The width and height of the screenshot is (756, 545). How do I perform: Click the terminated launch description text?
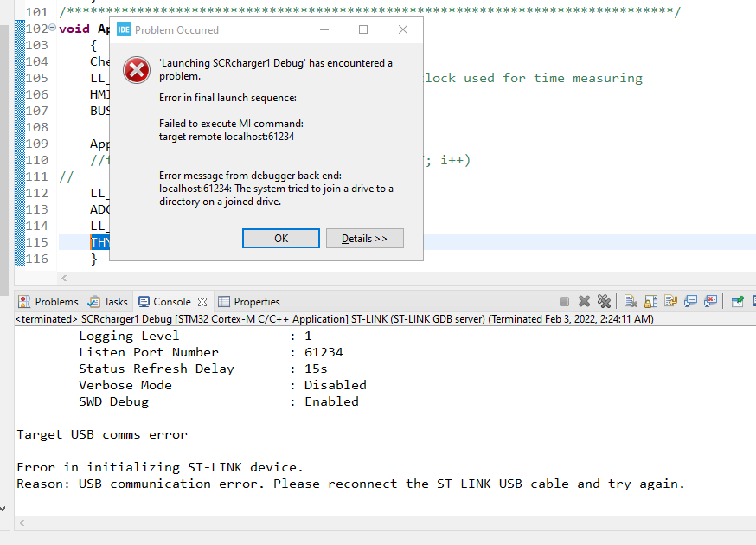[x=335, y=319]
